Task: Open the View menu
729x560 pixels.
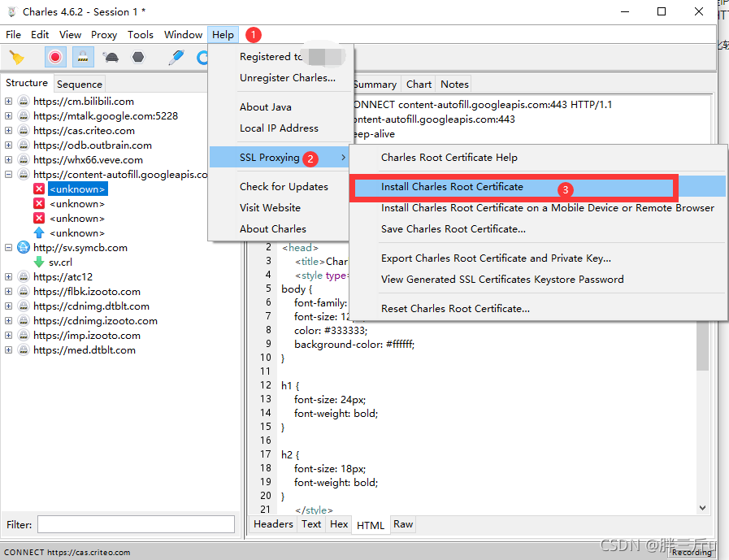Action: (70, 34)
